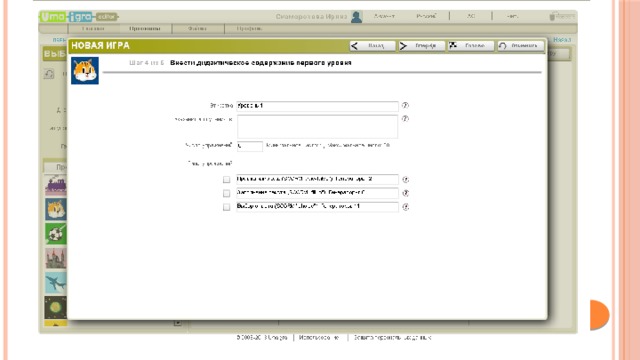The image size is (640, 360).
Task: Select the steam train game thumbnail
Action: [x=56, y=185]
